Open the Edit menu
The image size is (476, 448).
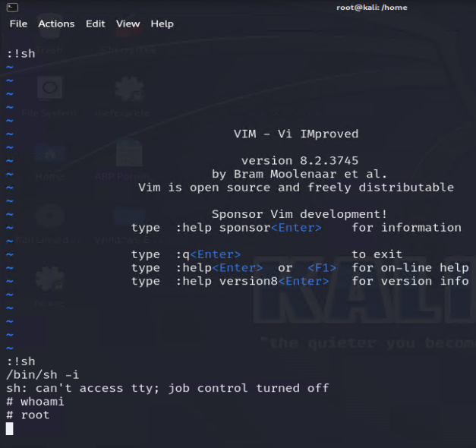pyautogui.click(x=96, y=24)
